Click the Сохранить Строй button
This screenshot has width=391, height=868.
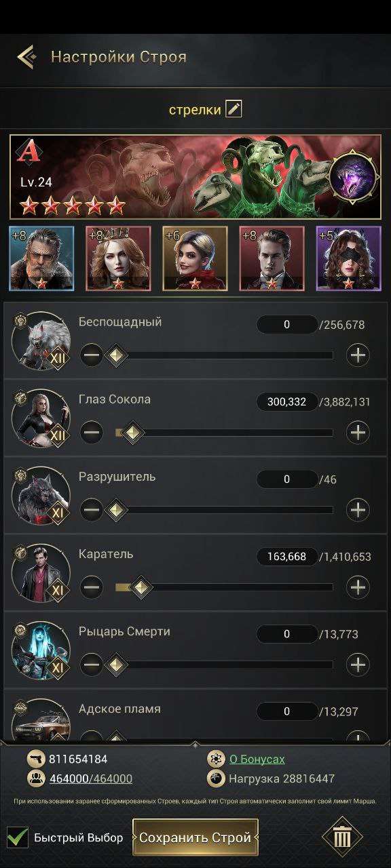click(x=195, y=837)
